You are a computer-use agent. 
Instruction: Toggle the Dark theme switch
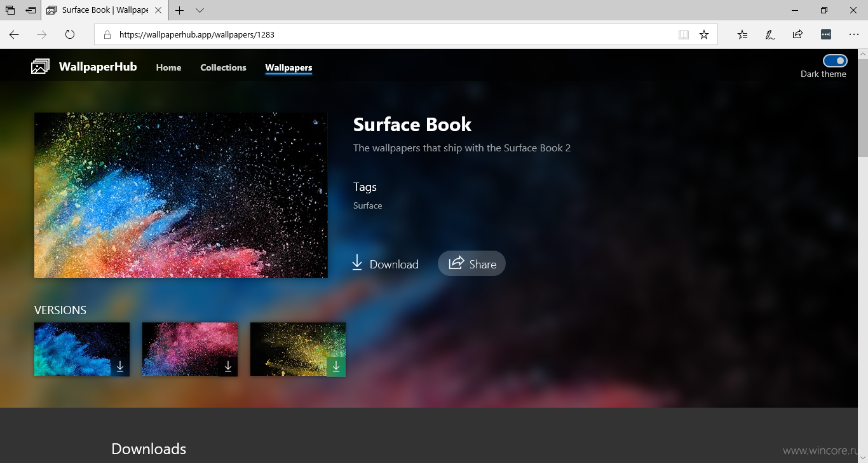[x=835, y=61]
